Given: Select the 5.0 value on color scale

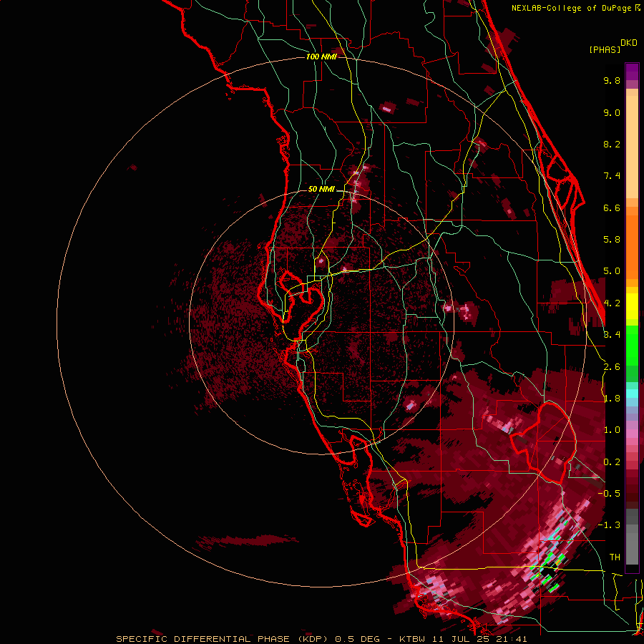Looking at the screenshot, I should [x=612, y=271].
